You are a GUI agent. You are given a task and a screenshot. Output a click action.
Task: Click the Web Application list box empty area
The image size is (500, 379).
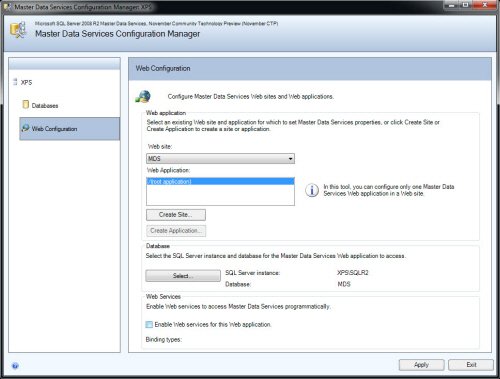point(220,195)
